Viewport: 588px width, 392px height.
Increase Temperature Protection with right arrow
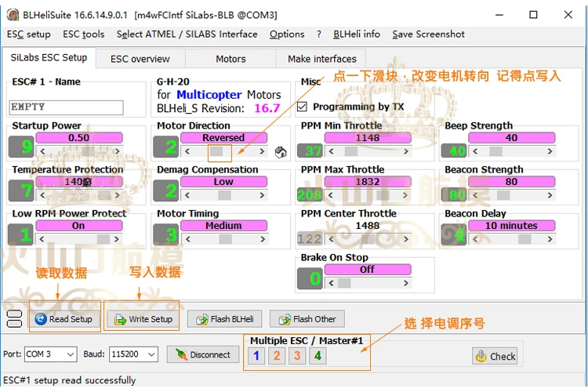pyautogui.click(x=118, y=195)
